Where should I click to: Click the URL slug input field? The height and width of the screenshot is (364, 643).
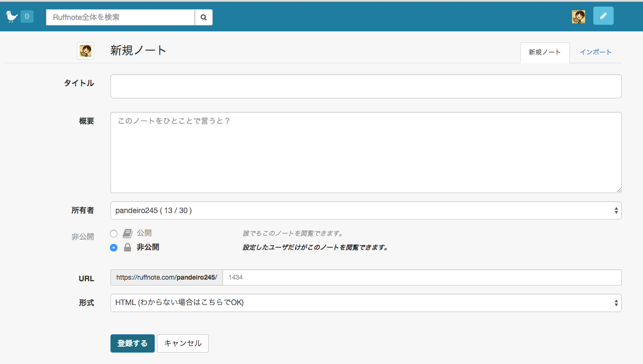pos(422,277)
